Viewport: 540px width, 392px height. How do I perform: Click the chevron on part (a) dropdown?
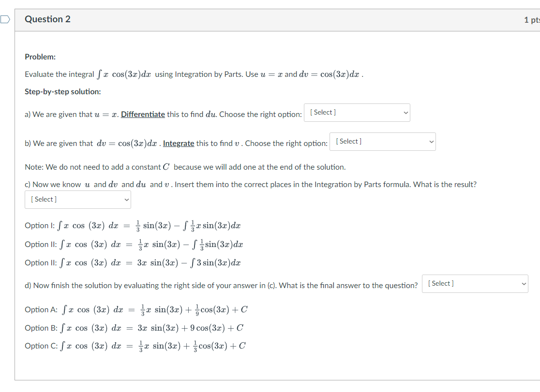(406, 112)
